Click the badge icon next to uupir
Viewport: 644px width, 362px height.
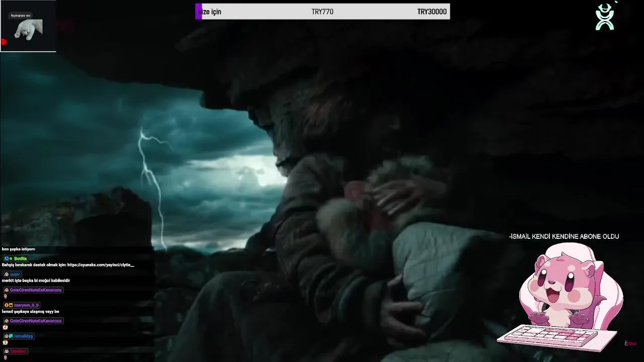[7, 274]
